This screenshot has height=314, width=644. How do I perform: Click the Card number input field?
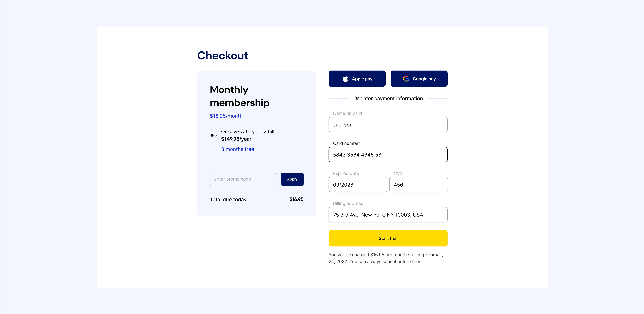[388, 155]
